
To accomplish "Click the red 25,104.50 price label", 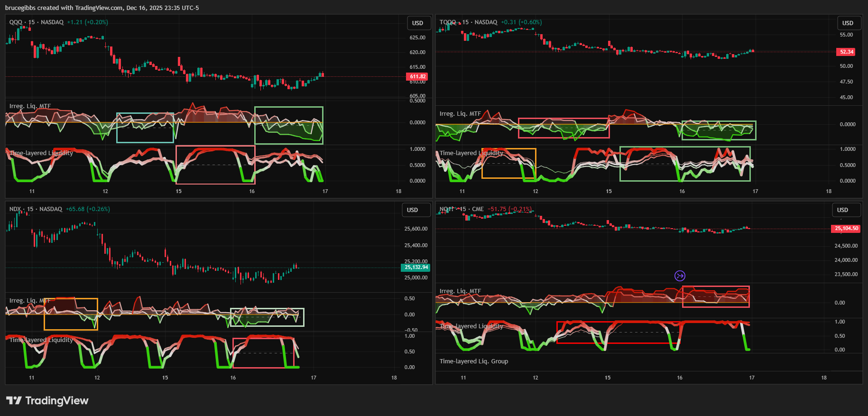I will [x=846, y=229].
